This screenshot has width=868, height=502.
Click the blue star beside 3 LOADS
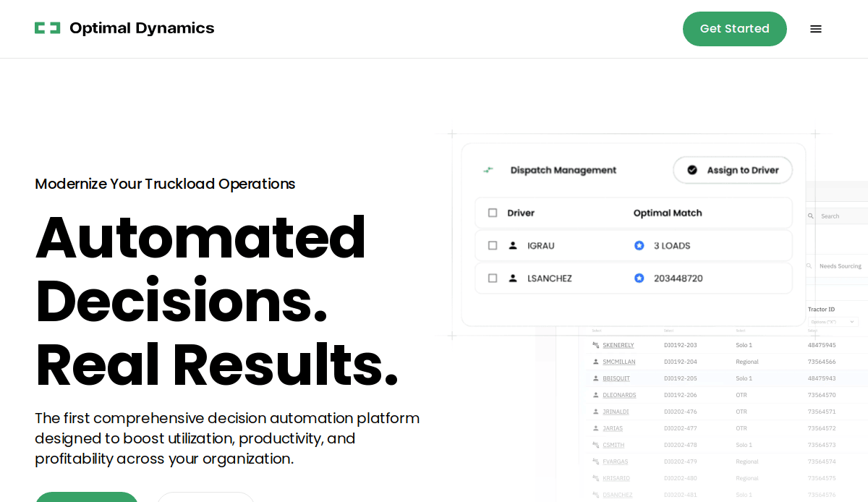coord(639,245)
